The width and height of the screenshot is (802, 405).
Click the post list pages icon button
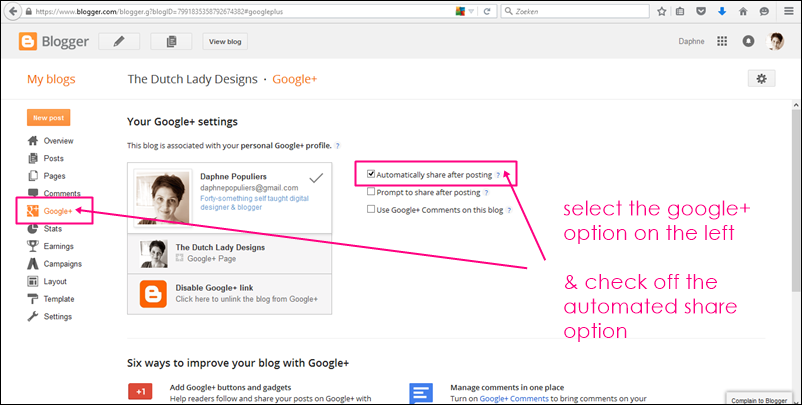pyautogui.click(x=171, y=41)
